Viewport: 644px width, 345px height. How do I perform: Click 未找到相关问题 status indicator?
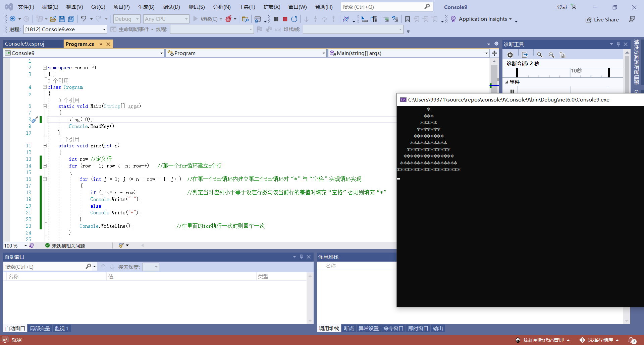point(65,246)
